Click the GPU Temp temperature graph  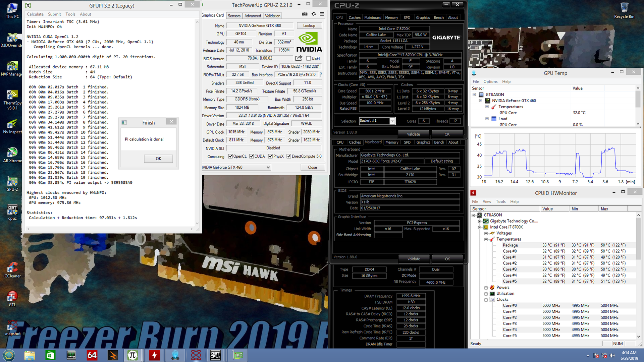559,155
